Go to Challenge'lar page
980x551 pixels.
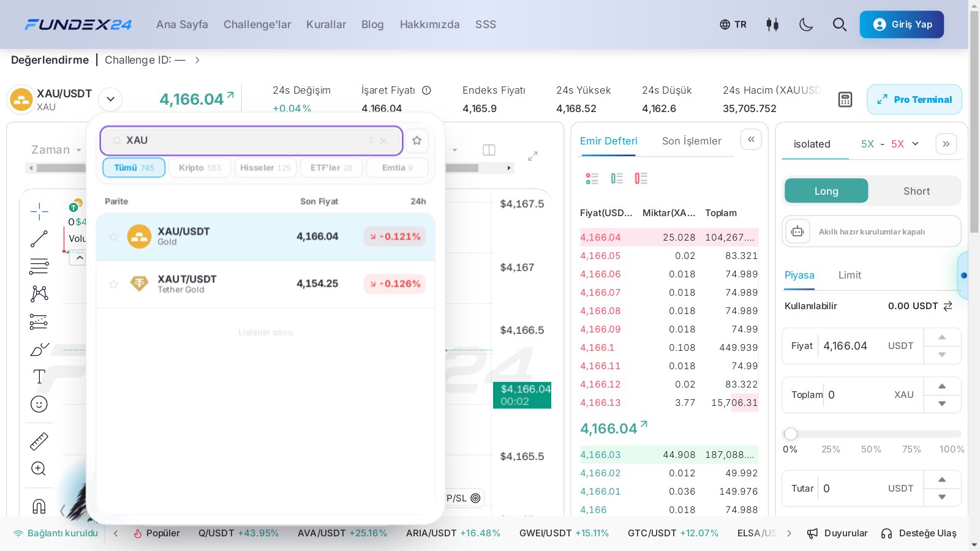click(257, 24)
